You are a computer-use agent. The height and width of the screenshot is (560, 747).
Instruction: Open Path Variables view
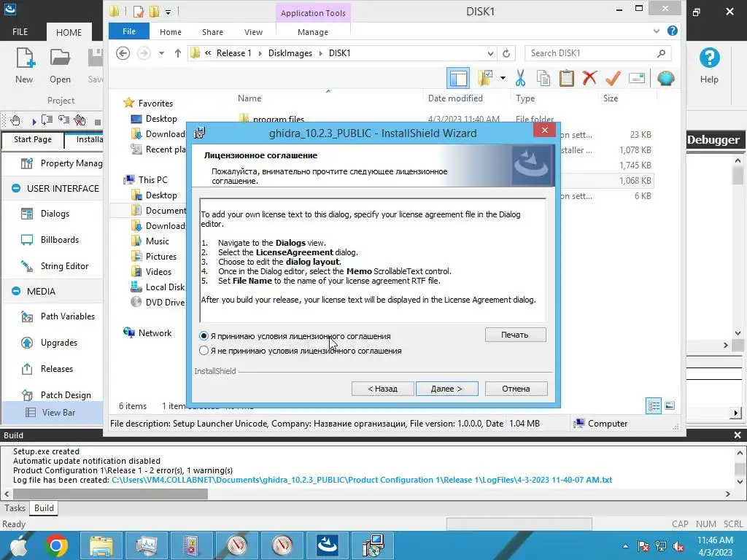click(x=68, y=316)
